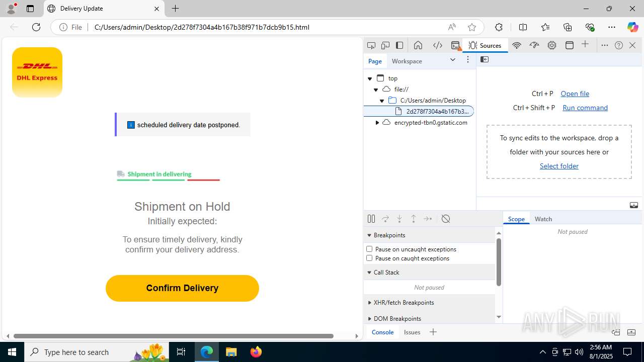
Task: Collapse the C:/Users/admin/Desktop folder node
Action: 382,101
